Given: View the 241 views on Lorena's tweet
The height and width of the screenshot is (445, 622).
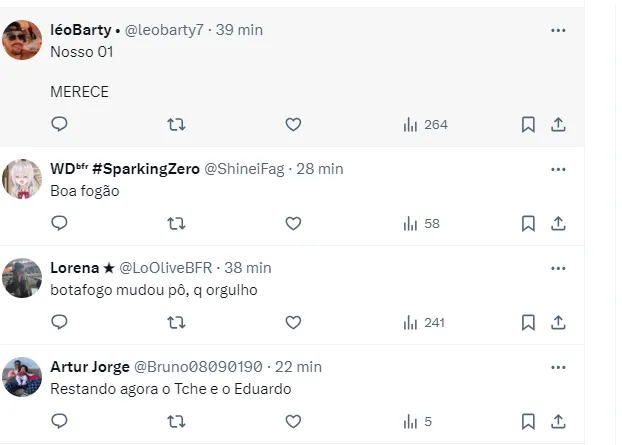Looking at the screenshot, I should tap(424, 322).
